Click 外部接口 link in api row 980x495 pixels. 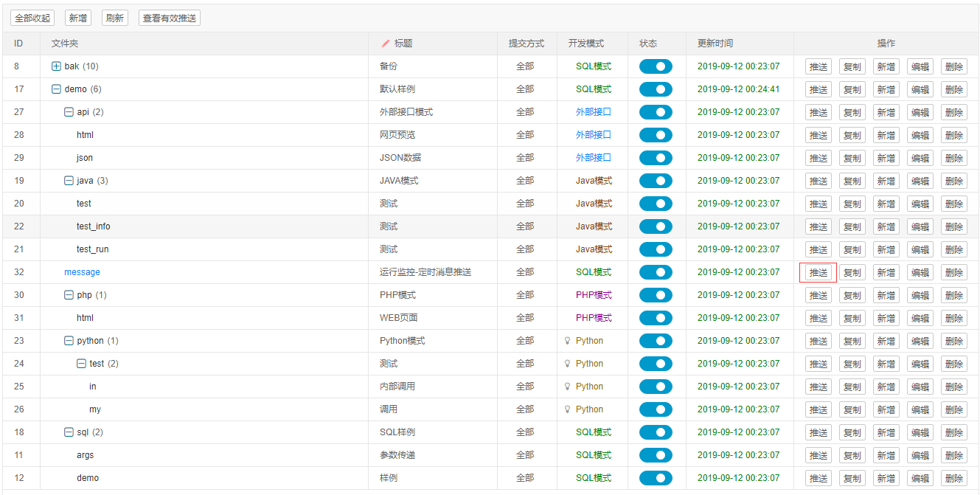coord(594,112)
